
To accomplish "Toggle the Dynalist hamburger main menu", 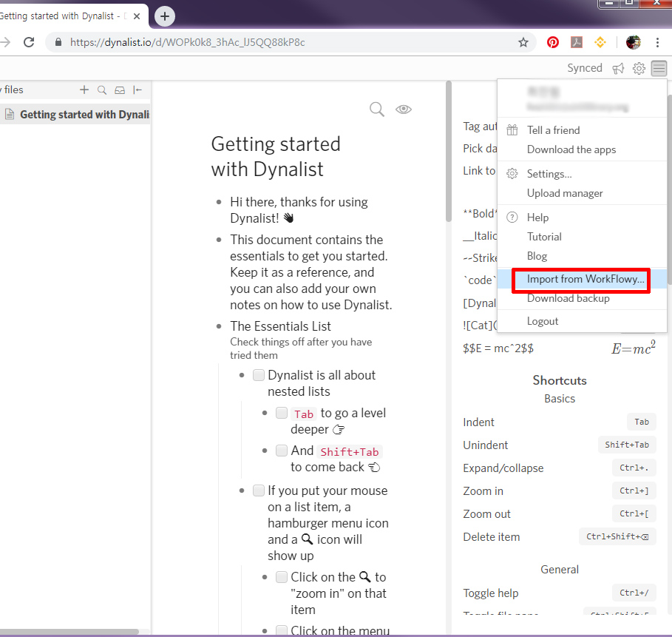I will [x=659, y=68].
